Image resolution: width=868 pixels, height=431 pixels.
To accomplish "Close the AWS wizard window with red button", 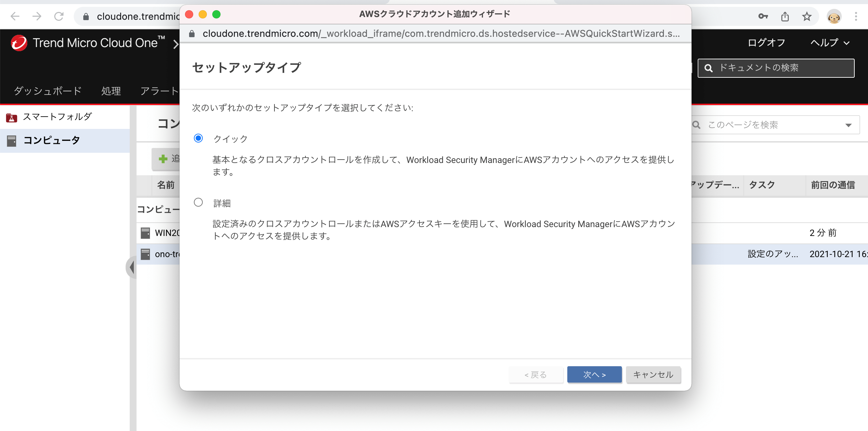I will click(x=189, y=14).
